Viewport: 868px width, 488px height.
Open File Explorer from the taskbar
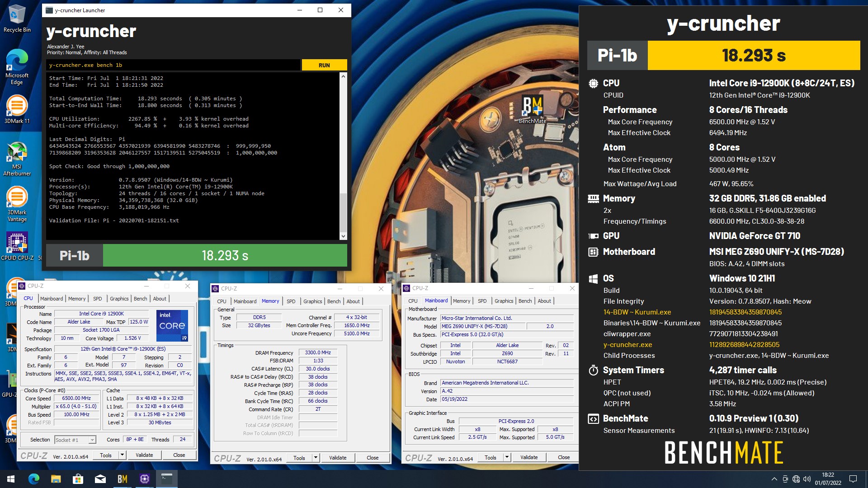tap(56, 479)
